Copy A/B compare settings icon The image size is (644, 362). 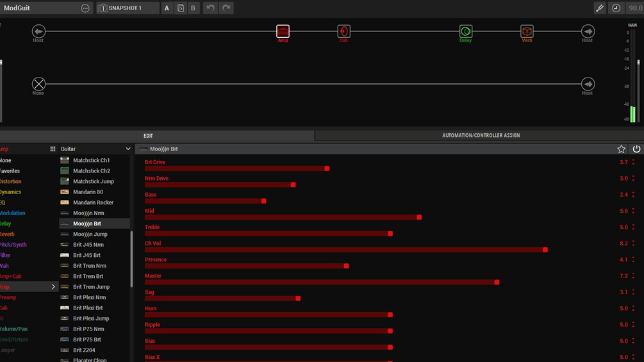(x=180, y=8)
